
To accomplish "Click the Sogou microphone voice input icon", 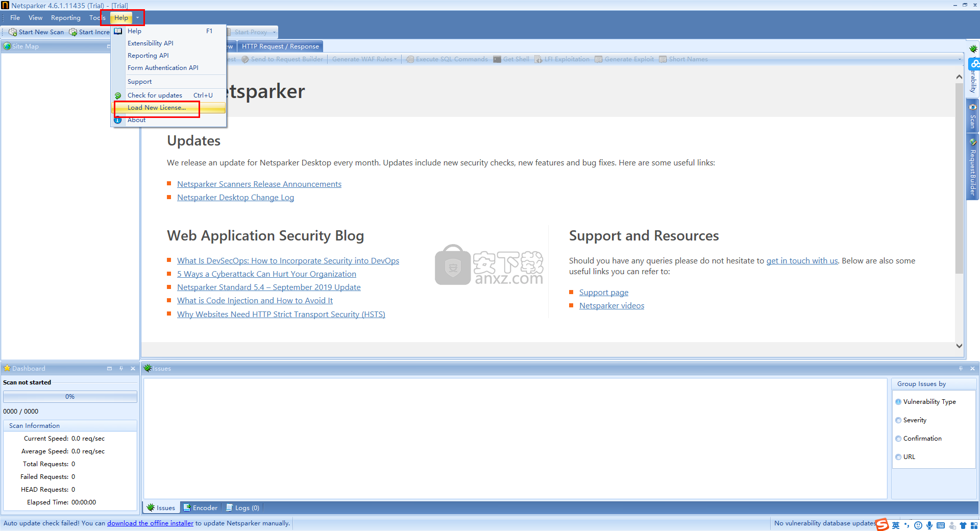I will [x=929, y=525].
